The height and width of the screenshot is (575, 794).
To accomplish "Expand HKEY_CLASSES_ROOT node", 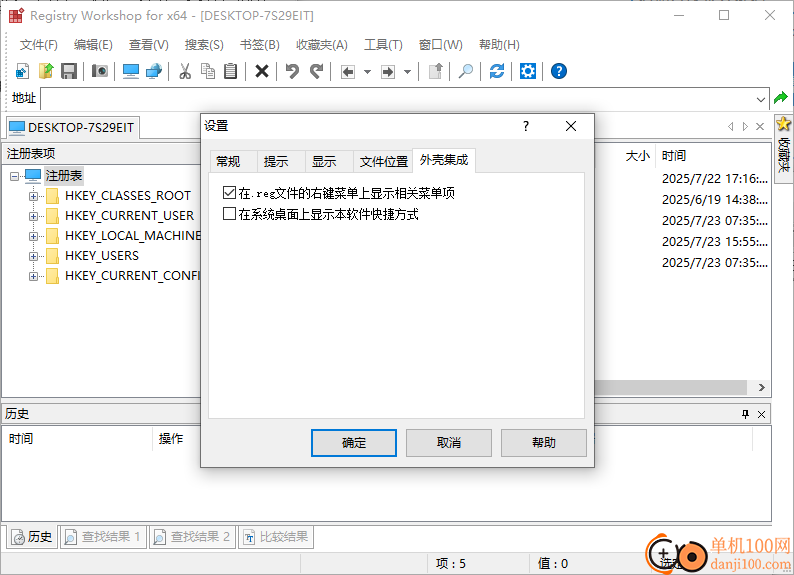I will [33, 196].
